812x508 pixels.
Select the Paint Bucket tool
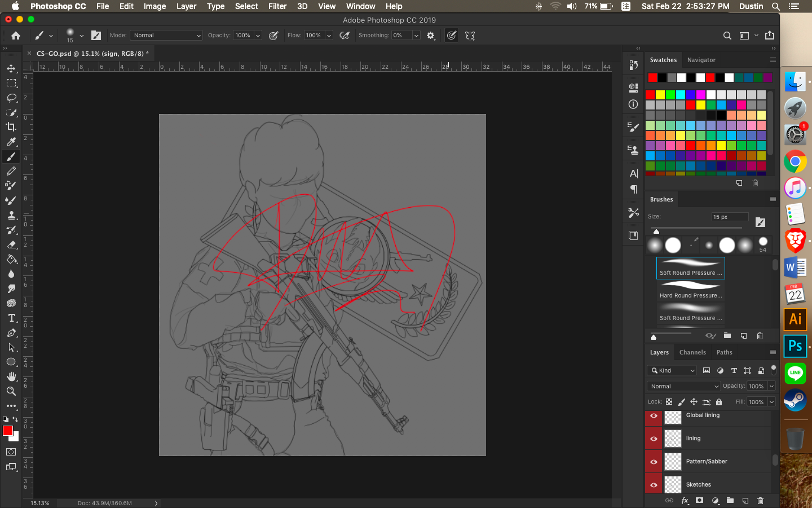tap(11, 259)
